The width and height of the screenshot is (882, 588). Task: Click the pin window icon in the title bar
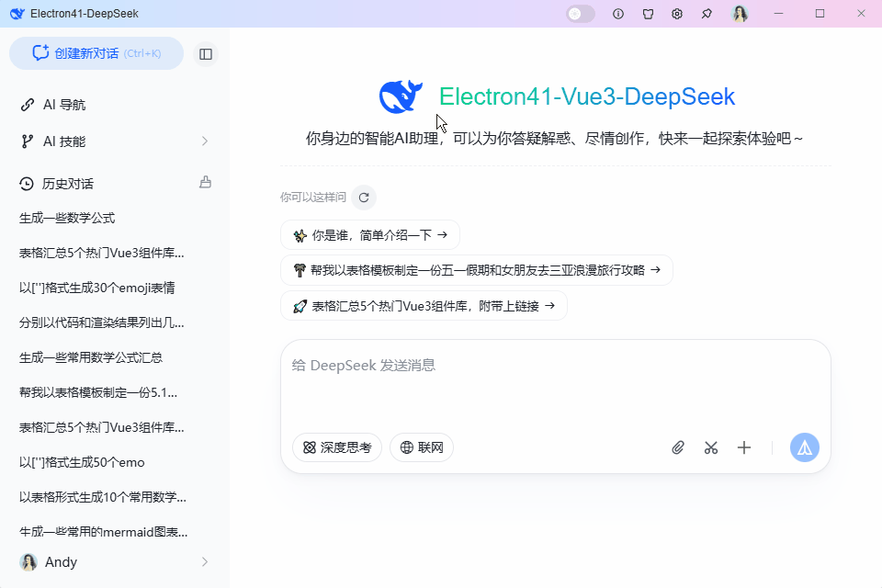pos(707,14)
